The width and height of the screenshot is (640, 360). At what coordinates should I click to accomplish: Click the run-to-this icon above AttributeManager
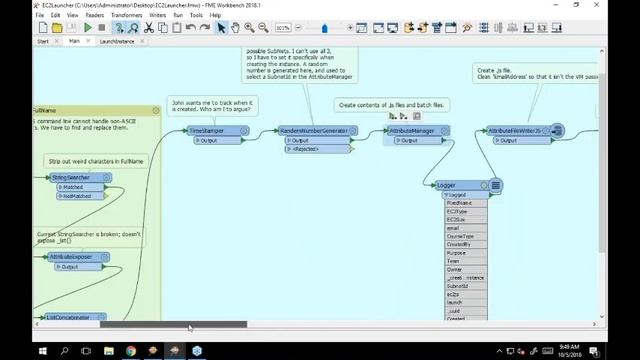393,116
